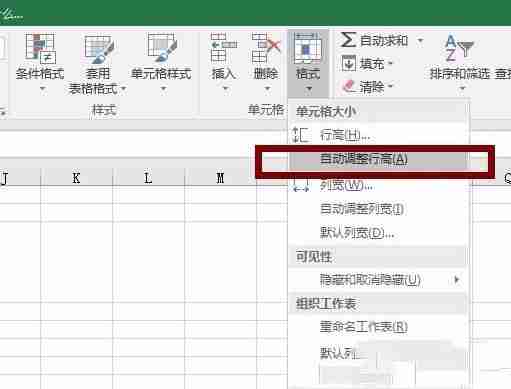Click the 删除 delete cells icon
511x389 pixels.
(x=266, y=48)
